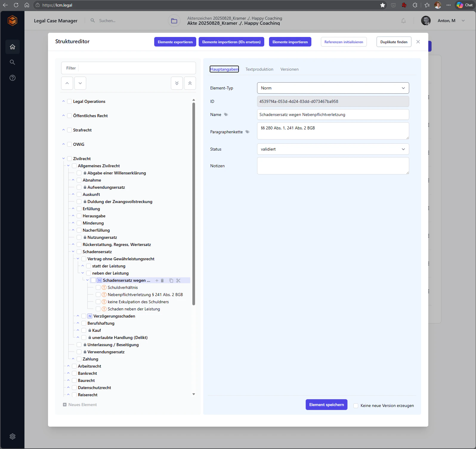Viewport: 476px width, 449px height.
Task: Switch to the Hauptangaben tab
Action: click(224, 69)
